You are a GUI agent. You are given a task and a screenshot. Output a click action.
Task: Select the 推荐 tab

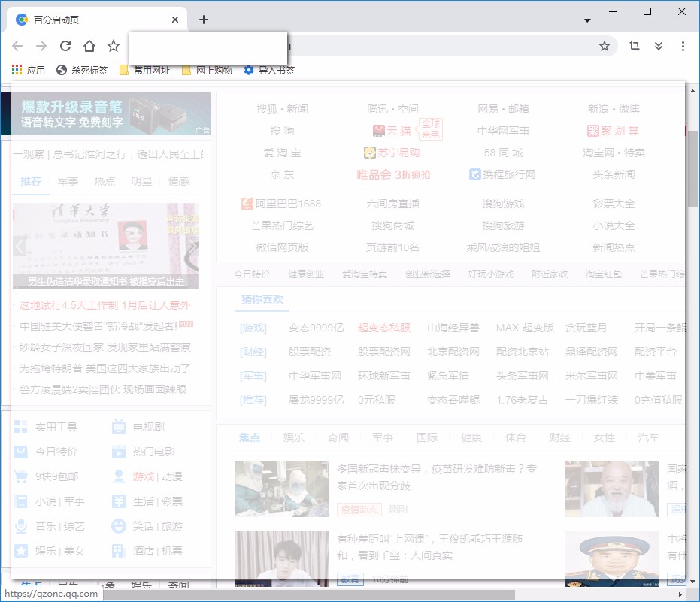point(31,180)
